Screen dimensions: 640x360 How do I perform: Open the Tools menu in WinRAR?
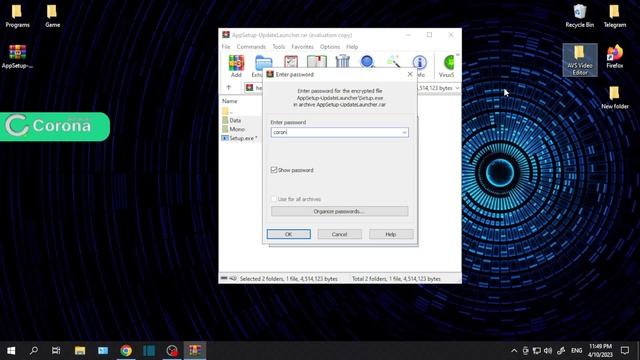pos(279,47)
